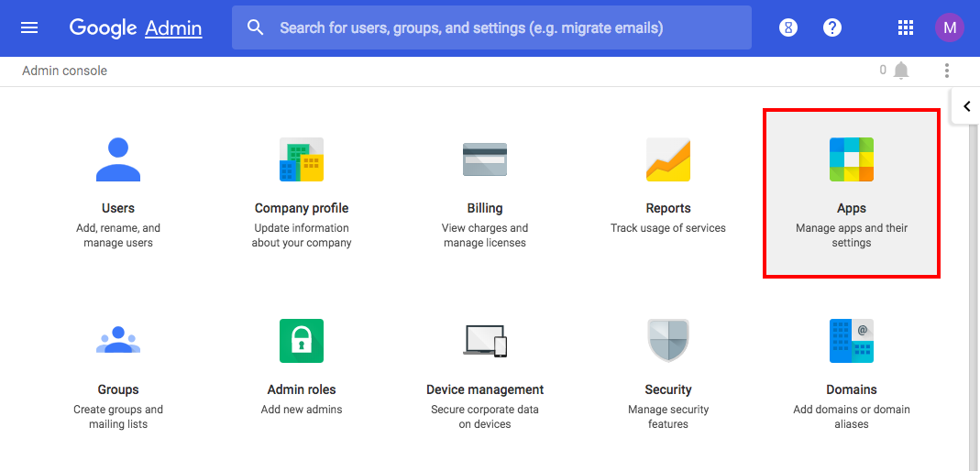980x471 pixels.
Task: Open Admin roles padlock icon
Action: 302,341
